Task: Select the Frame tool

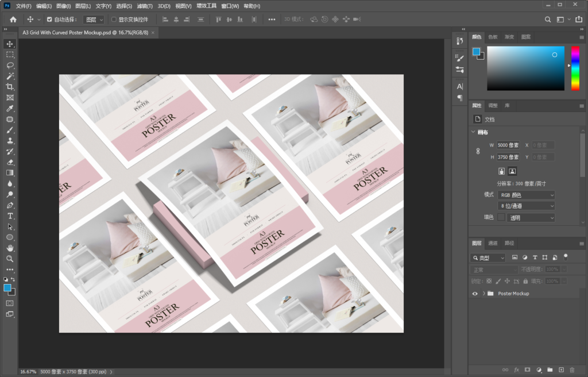Action: (x=10, y=98)
